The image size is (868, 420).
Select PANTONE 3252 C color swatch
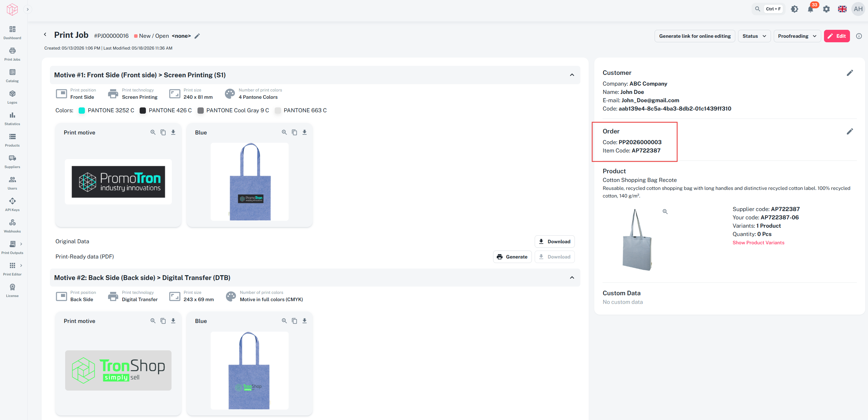click(82, 111)
